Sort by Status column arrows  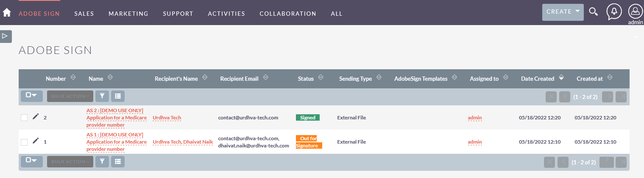pyautogui.click(x=321, y=78)
